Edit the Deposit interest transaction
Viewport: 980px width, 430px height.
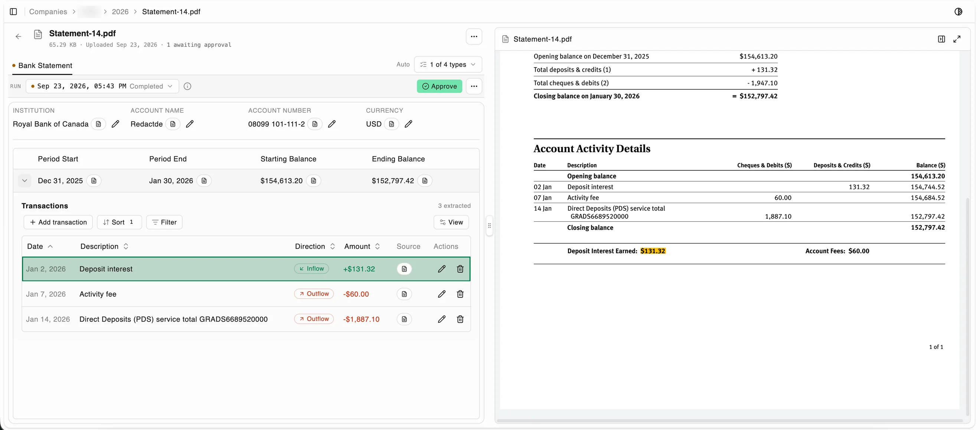(x=441, y=269)
